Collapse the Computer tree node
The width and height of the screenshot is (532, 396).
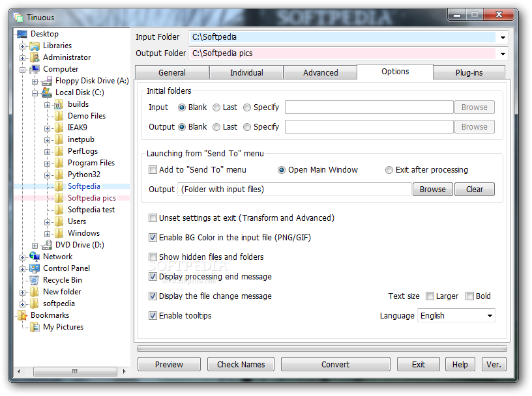(x=22, y=70)
